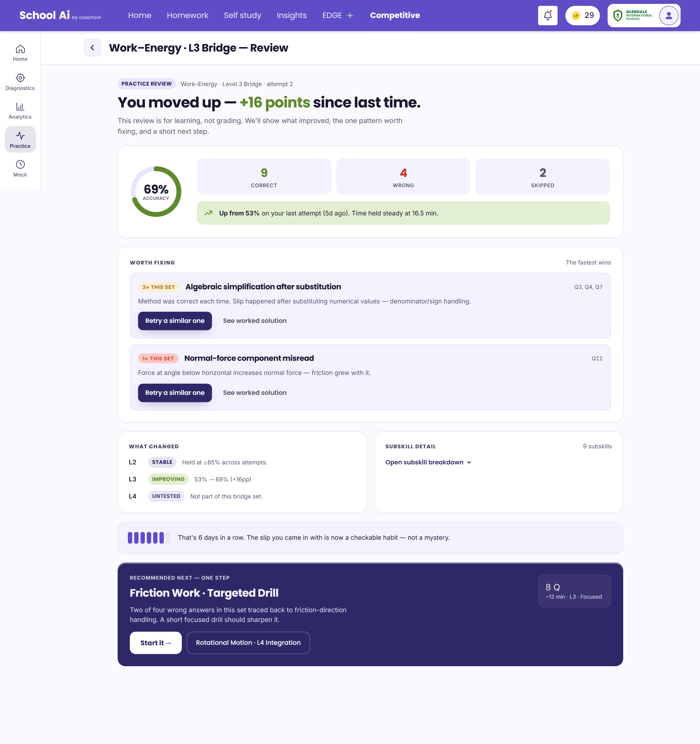700x744 pixels.
Task: Click the EDGE sparkle icon
Action: [x=350, y=15]
